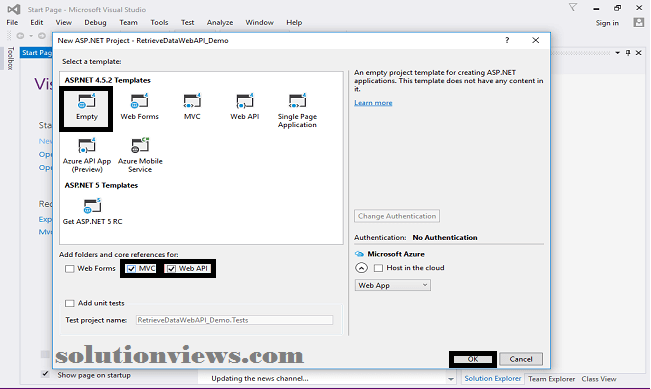Select the Start Page tab
The width and height of the screenshot is (651, 389).
click(37, 53)
